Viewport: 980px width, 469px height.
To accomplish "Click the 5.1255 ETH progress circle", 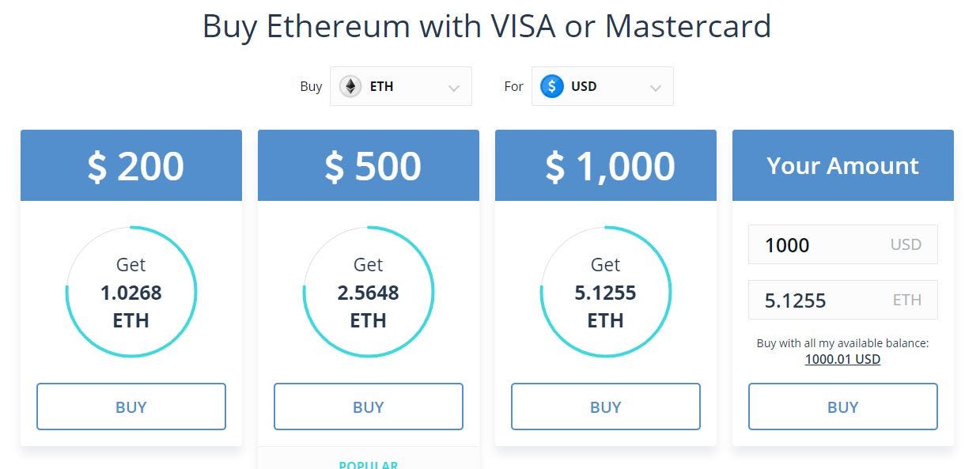I will click(x=606, y=293).
